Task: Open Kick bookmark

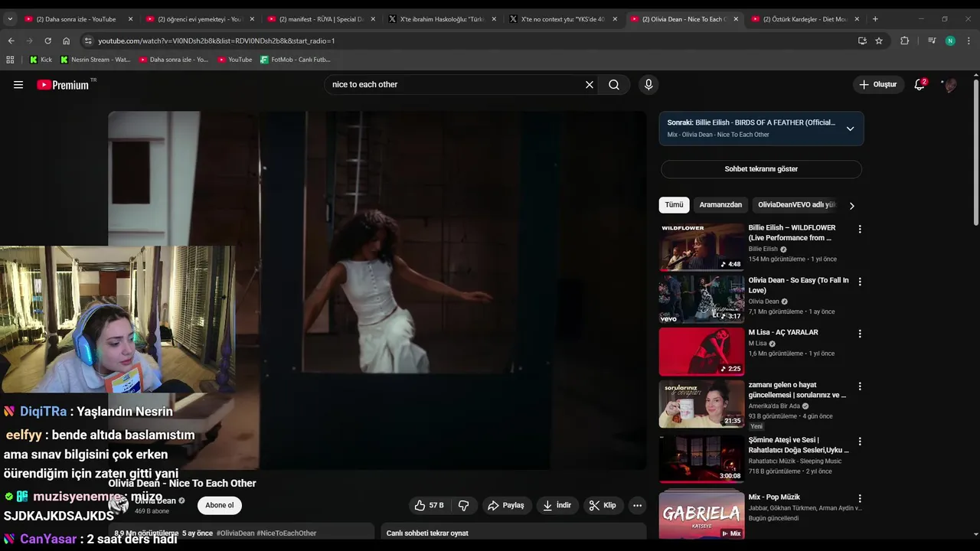Action: click(41, 59)
